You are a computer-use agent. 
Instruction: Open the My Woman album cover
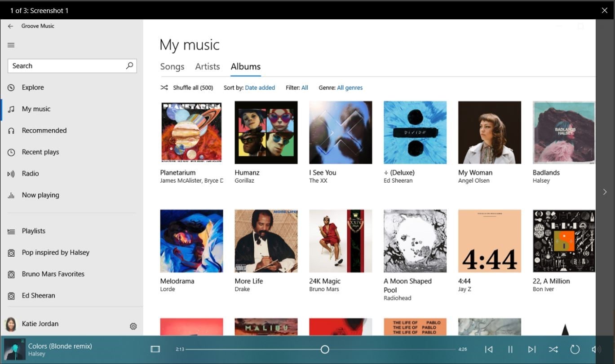[490, 132]
